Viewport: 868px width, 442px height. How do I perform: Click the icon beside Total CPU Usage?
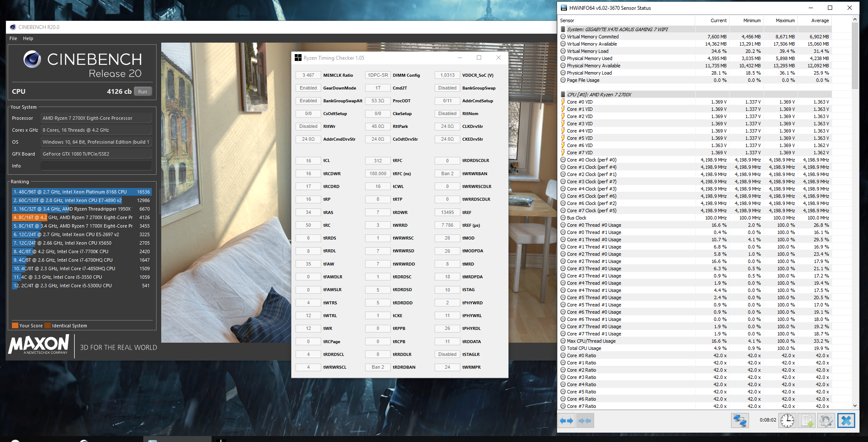(563, 348)
